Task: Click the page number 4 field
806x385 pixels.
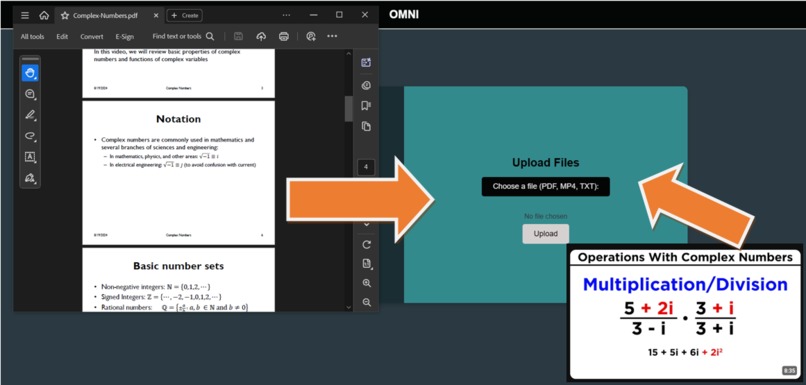Action: [366, 167]
